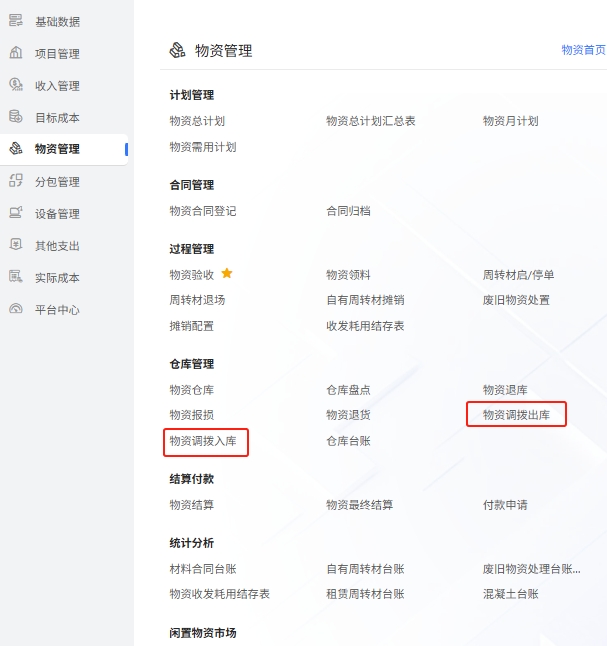Click the 其他支出 sidebar icon
The width and height of the screenshot is (607, 646).
click(x=16, y=245)
